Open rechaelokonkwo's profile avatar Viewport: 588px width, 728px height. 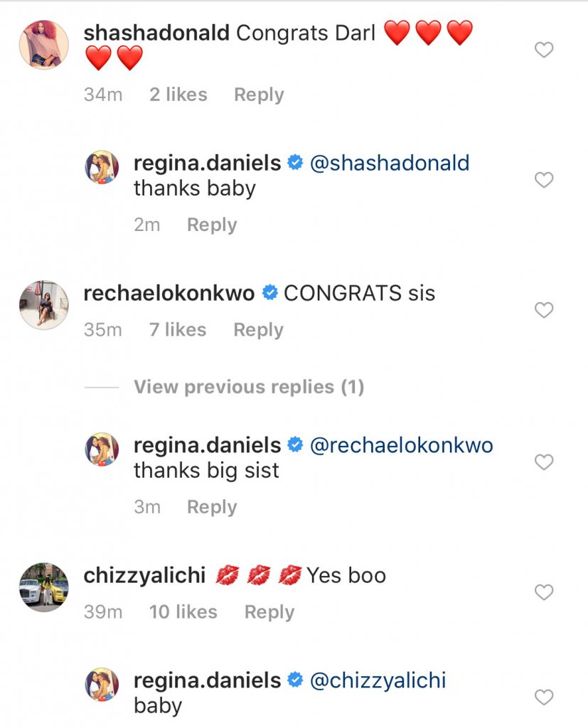pos(43,305)
